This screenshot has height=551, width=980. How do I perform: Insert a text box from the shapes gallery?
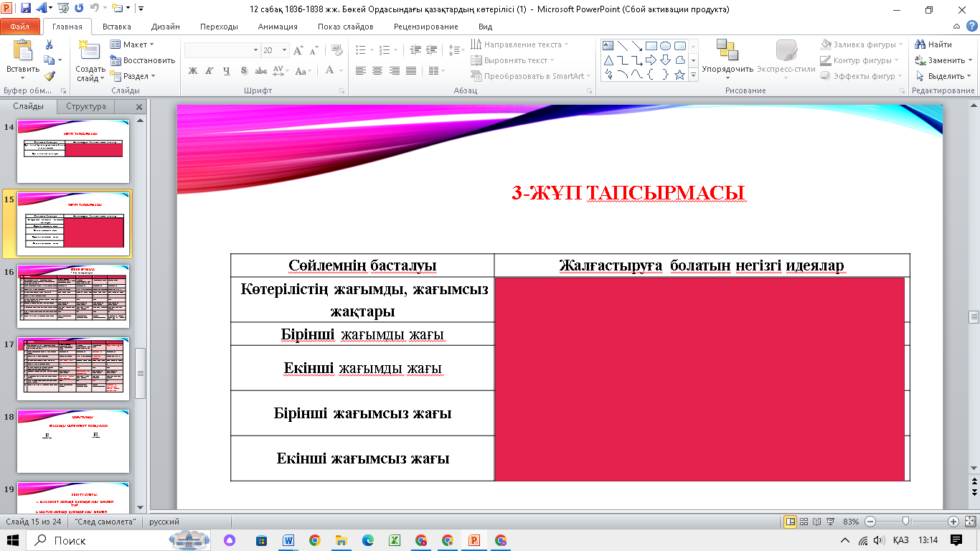click(608, 46)
